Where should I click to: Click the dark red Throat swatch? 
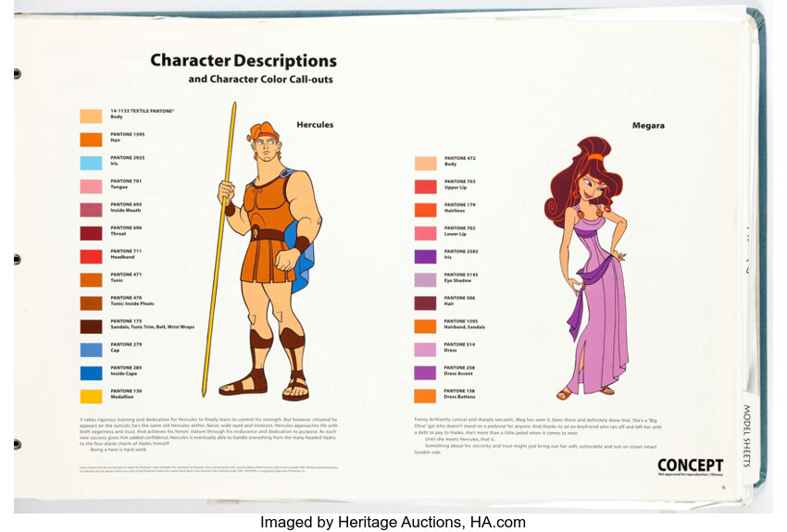tap(91, 233)
